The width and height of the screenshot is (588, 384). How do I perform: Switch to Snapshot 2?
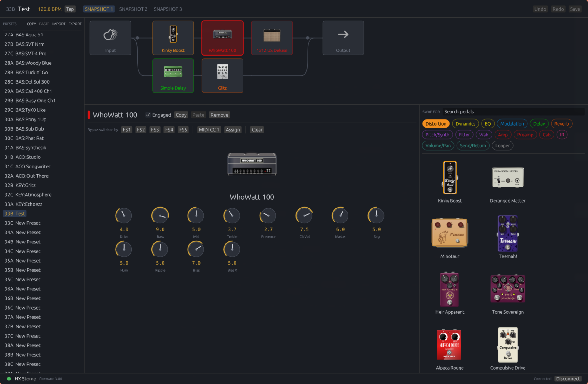[133, 9]
